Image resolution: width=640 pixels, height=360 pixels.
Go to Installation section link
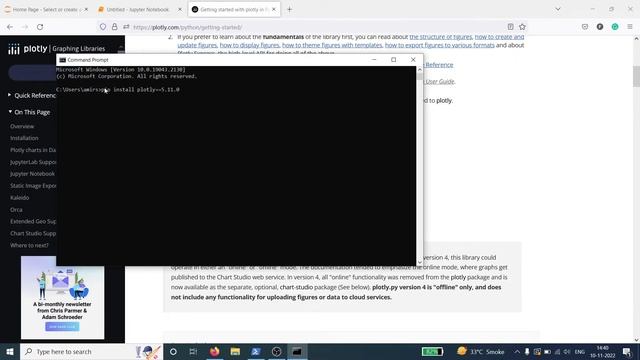tap(24, 138)
